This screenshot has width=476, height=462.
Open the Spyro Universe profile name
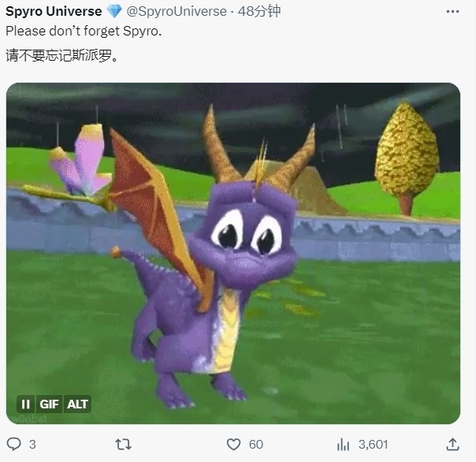[54, 12]
